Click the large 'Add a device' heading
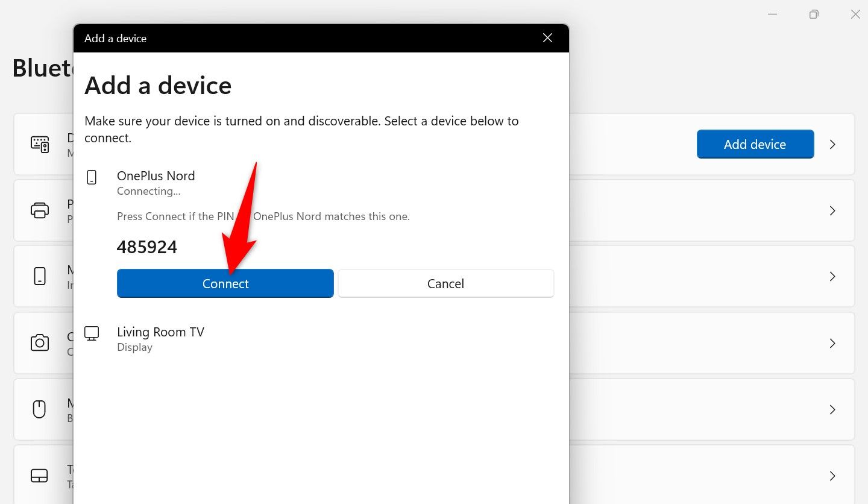The width and height of the screenshot is (868, 504). pos(158,85)
